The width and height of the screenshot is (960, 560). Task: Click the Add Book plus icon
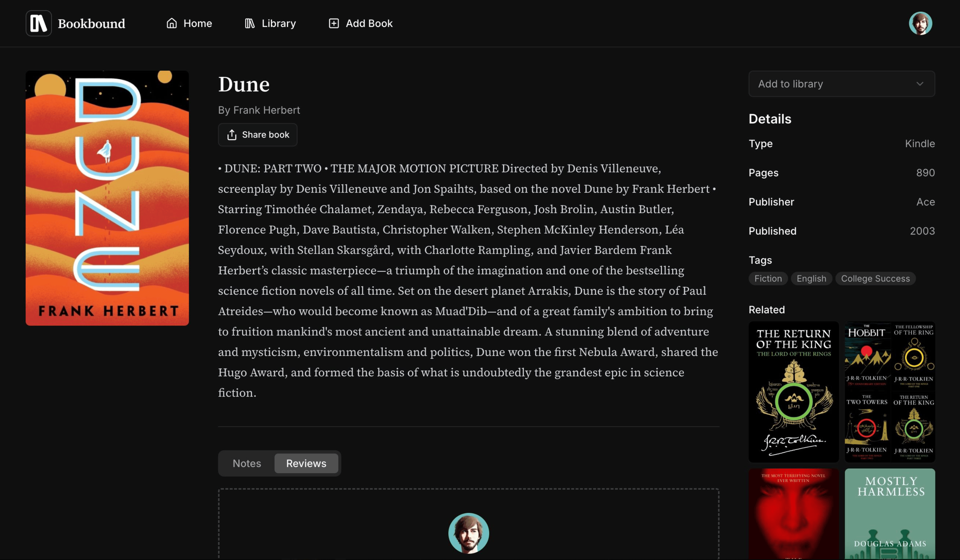tap(334, 23)
